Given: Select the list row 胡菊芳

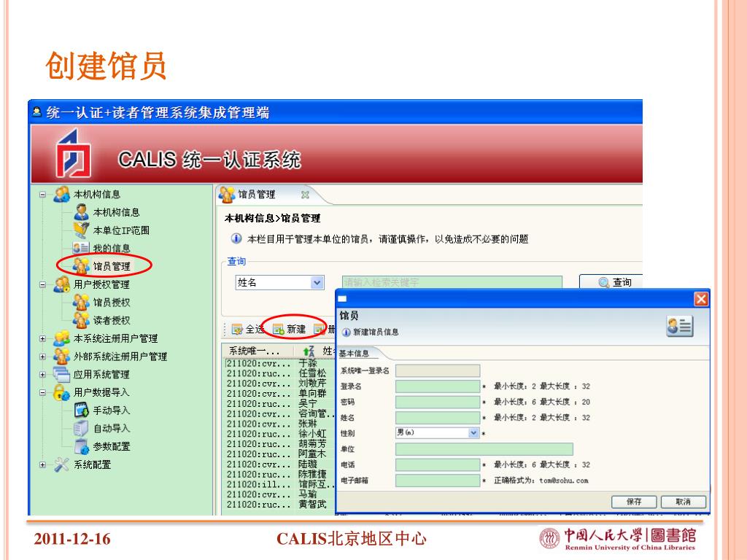Looking at the screenshot, I should click(279, 444).
